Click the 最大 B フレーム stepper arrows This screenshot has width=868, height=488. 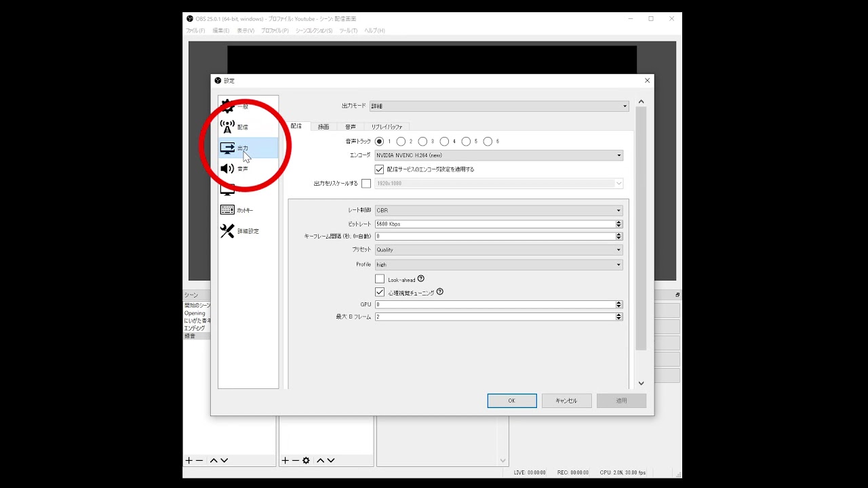(x=619, y=317)
